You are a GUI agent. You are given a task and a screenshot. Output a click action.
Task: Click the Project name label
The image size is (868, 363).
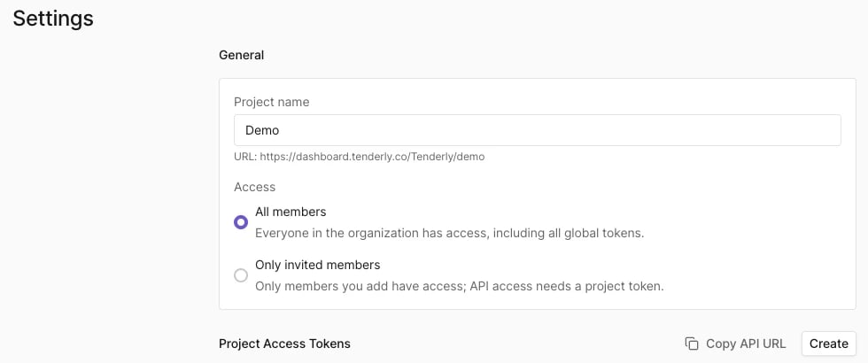click(271, 103)
